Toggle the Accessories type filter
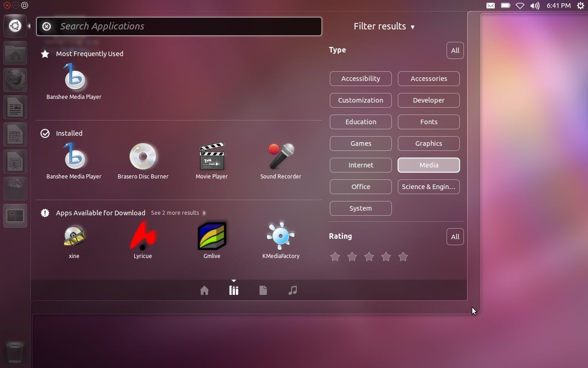Screen dimensions: 588x368 tap(429, 79)
